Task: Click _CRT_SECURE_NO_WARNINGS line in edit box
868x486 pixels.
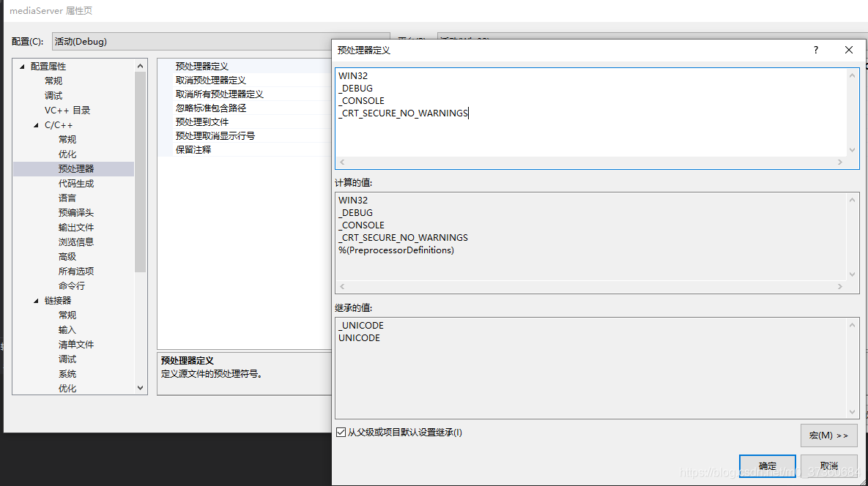Action: coord(403,113)
